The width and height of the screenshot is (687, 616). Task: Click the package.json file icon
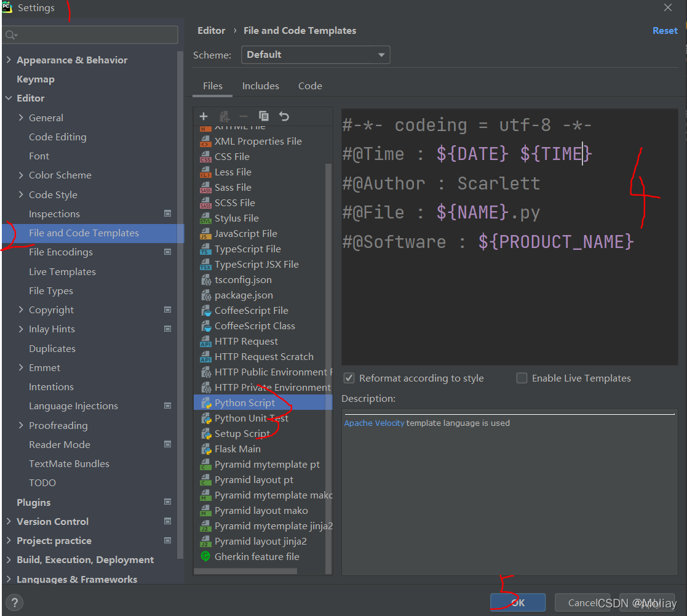[205, 295]
